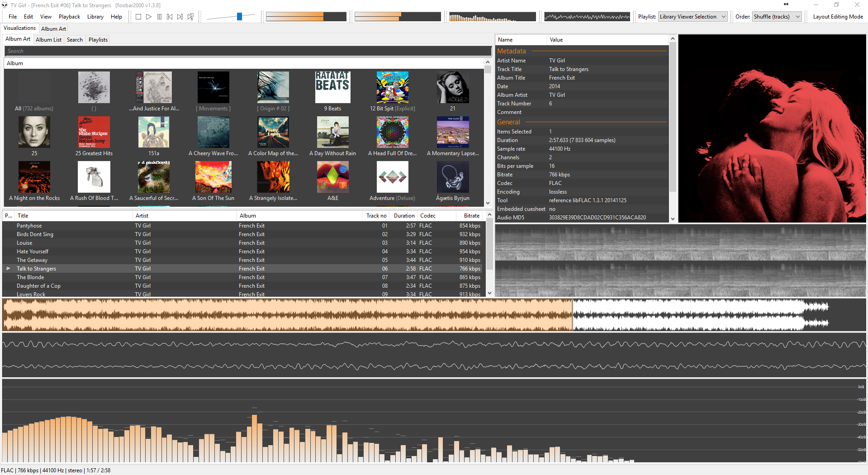This screenshot has height=475, width=868.
Task: Click inside the album Search field
Action: 247,51
